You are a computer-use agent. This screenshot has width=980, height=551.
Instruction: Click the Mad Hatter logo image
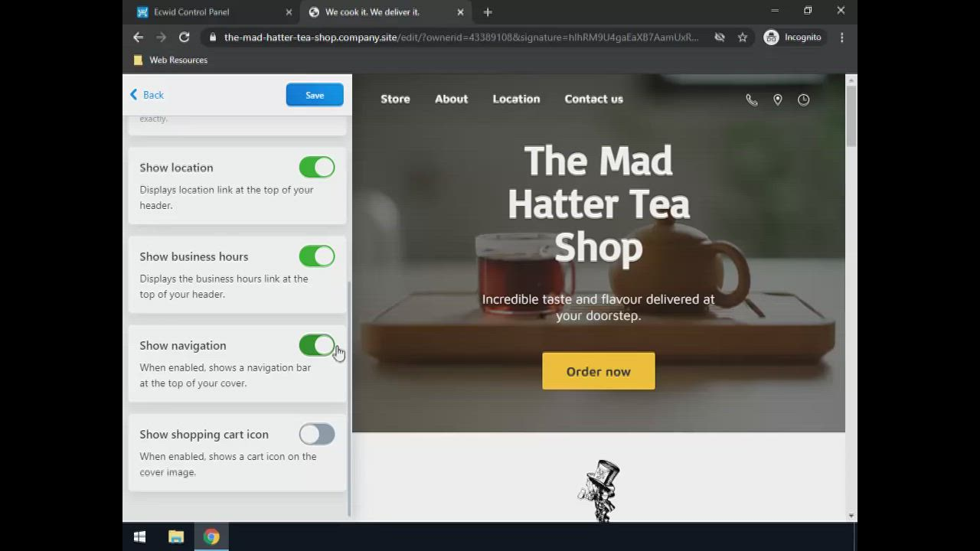point(599,491)
